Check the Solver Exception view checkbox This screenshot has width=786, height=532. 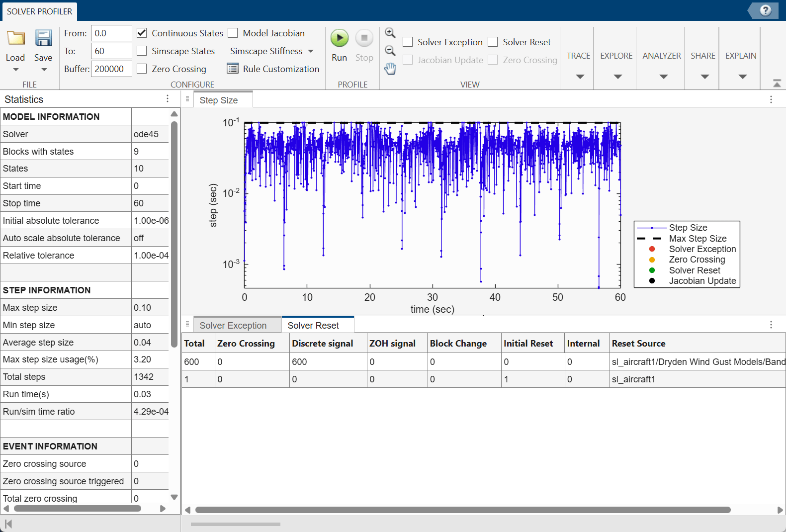pos(408,42)
